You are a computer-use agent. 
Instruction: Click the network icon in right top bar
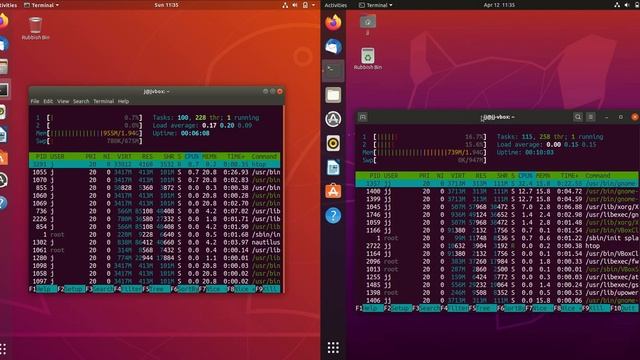pyautogui.click(x=617, y=5)
